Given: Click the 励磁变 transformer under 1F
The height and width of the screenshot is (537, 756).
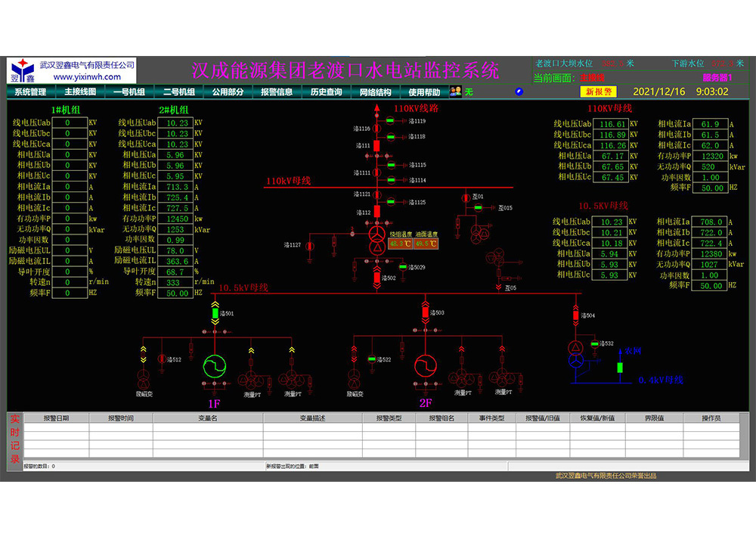Looking at the screenshot, I should pos(144,379).
